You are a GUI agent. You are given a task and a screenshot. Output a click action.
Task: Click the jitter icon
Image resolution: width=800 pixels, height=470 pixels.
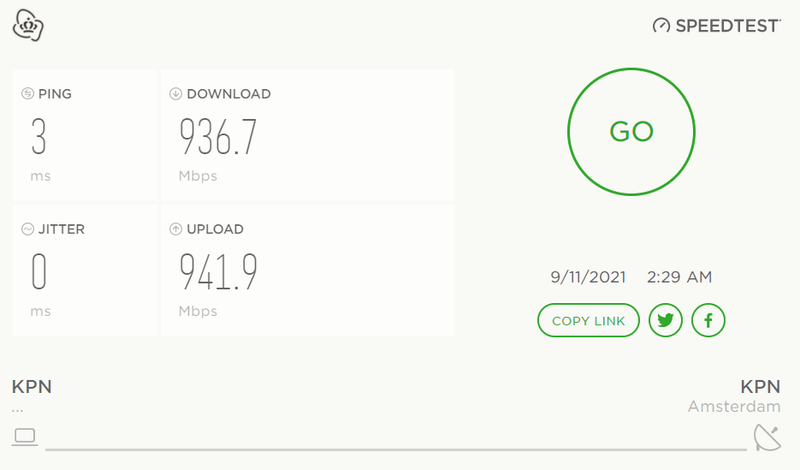[x=28, y=229]
